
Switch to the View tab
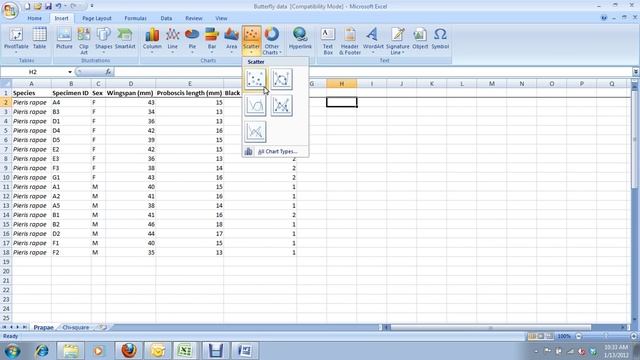(221, 18)
